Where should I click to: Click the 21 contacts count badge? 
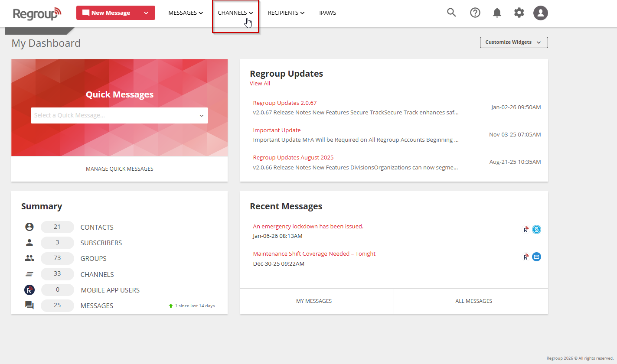57,227
